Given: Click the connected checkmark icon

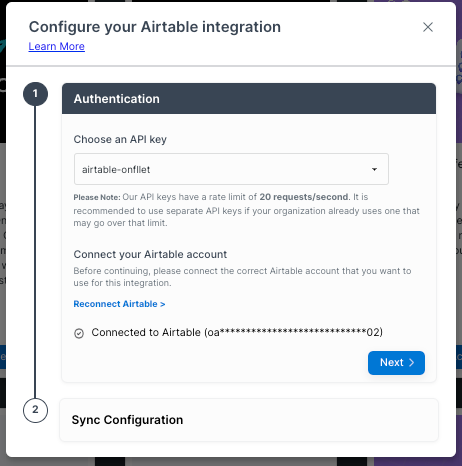Looking at the screenshot, I should pos(79,333).
